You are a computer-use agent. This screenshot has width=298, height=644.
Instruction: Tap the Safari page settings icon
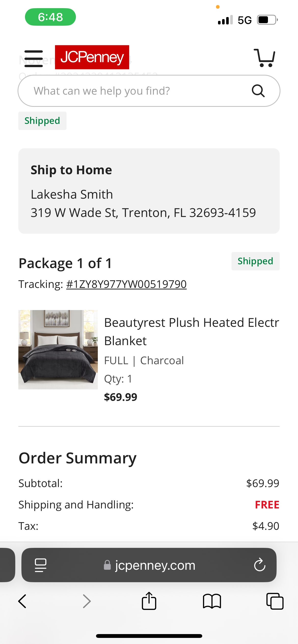pos(40,565)
